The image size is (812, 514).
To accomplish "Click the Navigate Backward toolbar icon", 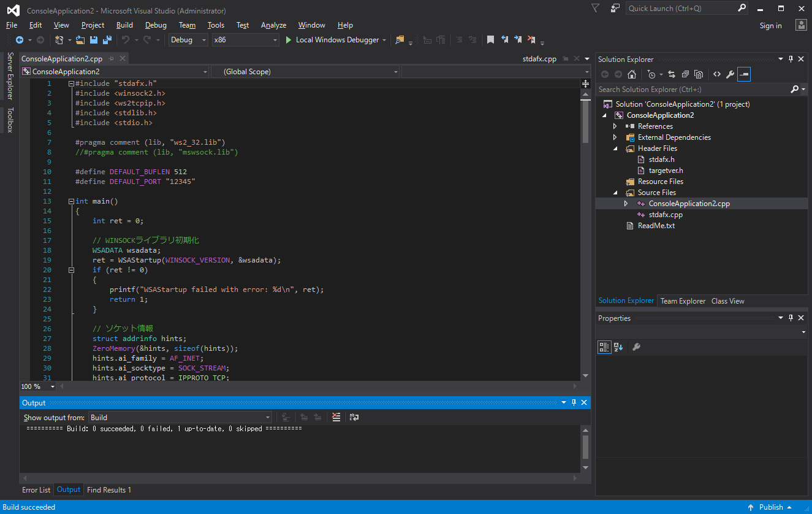I will click(20, 40).
